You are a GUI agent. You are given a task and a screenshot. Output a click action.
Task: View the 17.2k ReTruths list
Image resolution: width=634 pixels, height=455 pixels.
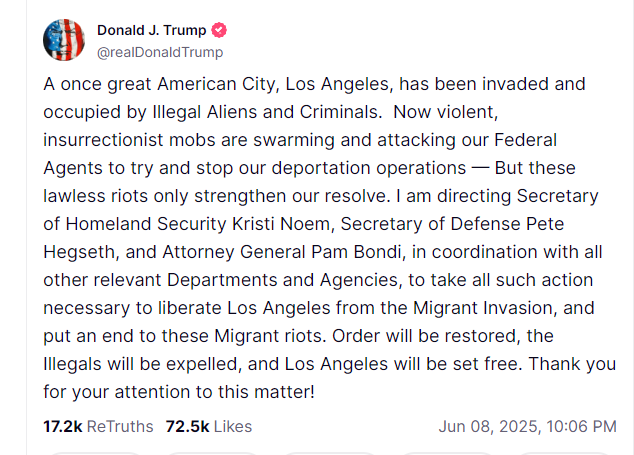coord(98,427)
